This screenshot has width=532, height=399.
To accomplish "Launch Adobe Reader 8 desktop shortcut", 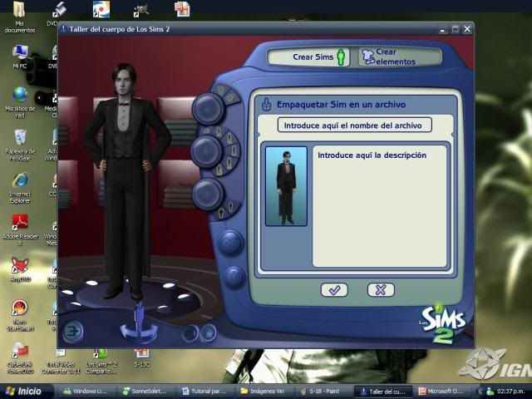I will pos(20,230).
